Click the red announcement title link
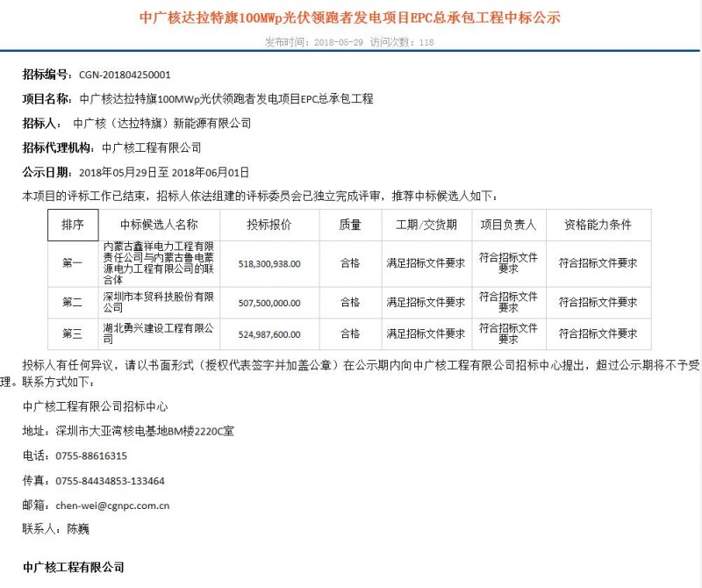This screenshot has height=588, width=702. (351, 18)
